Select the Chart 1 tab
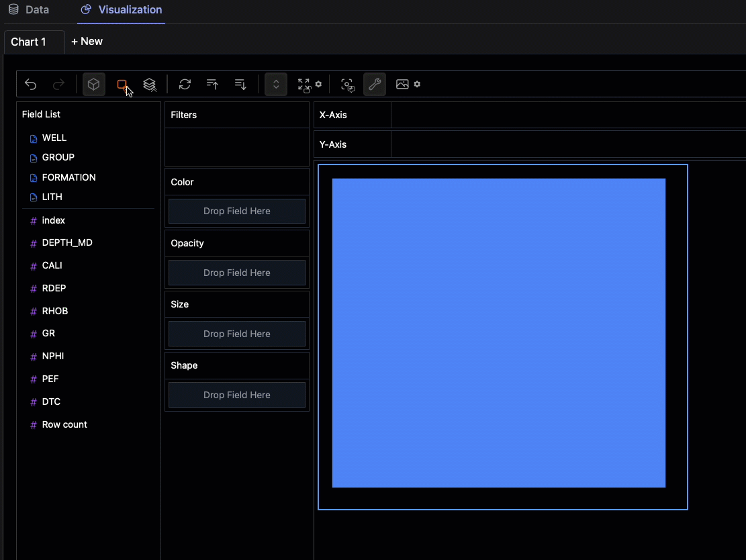This screenshot has height=560, width=746. 29,42
